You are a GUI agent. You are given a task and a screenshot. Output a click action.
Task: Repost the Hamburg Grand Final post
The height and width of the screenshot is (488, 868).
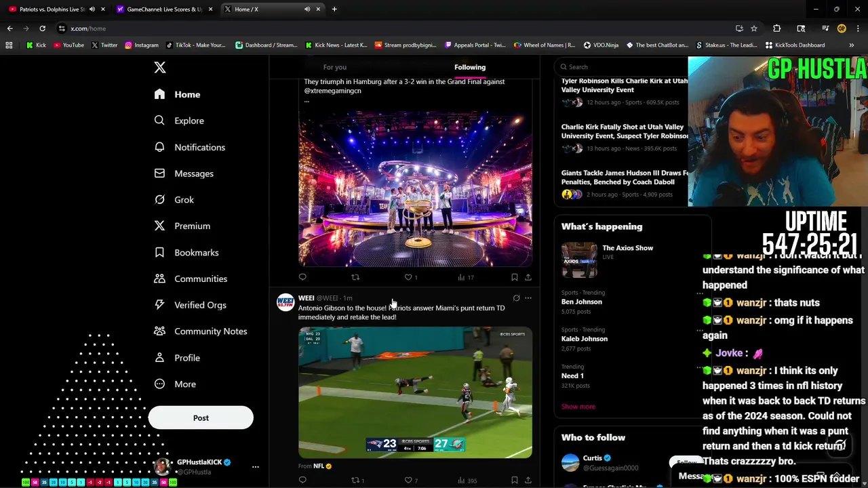click(x=355, y=277)
